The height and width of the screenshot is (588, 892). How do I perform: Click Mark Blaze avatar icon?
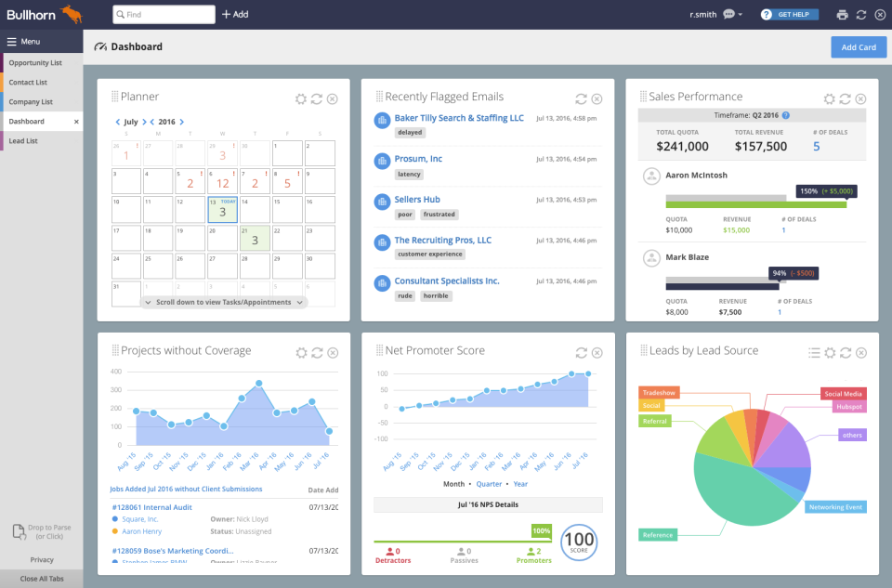click(651, 258)
